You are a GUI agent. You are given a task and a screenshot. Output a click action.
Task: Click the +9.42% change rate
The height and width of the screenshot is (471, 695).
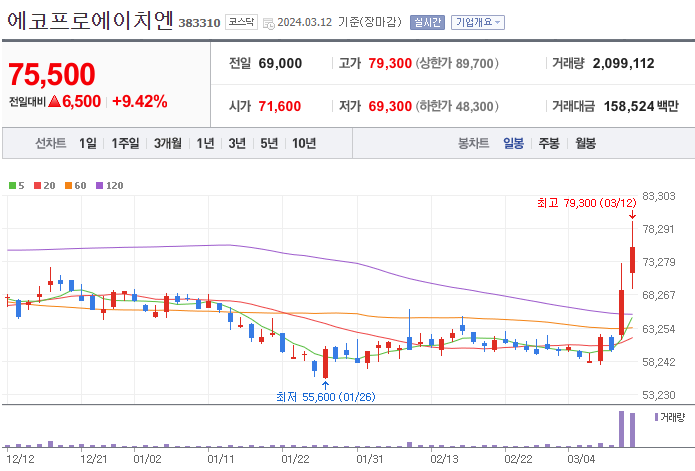click(x=140, y=101)
